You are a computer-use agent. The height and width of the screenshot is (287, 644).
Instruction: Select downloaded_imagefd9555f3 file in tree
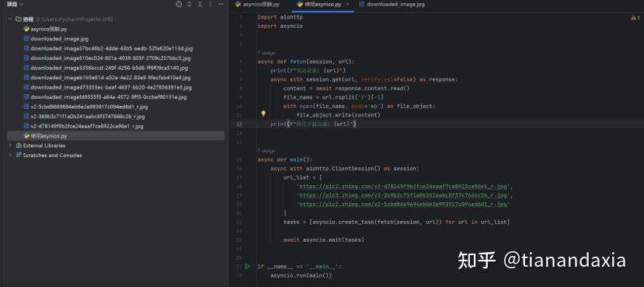[109, 97]
